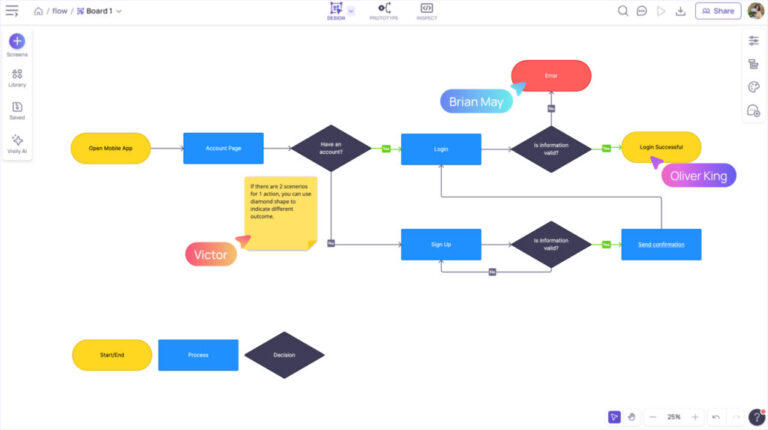
Task: Switch to the Inspect tab
Action: (x=427, y=11)
